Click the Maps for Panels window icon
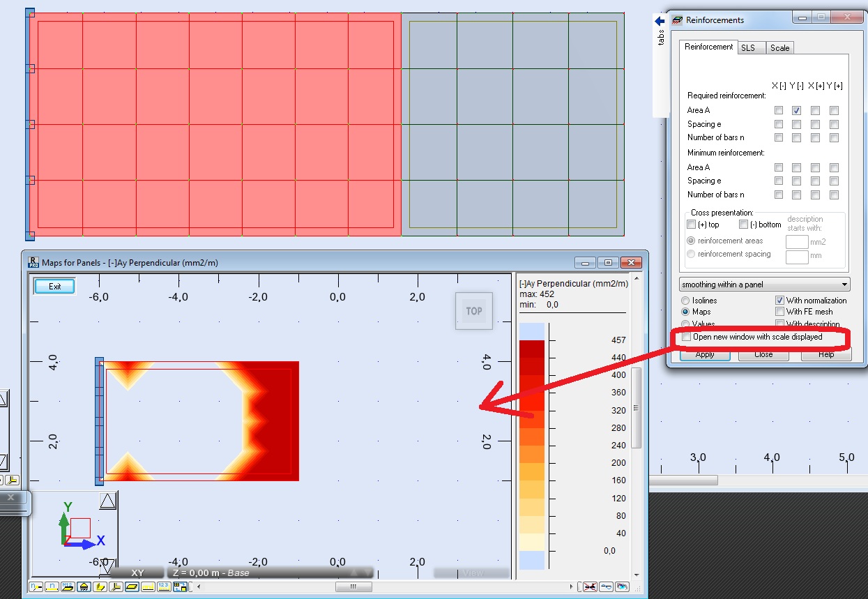The width and height of the screenshot is (868, 599). (x=33, y=262)
